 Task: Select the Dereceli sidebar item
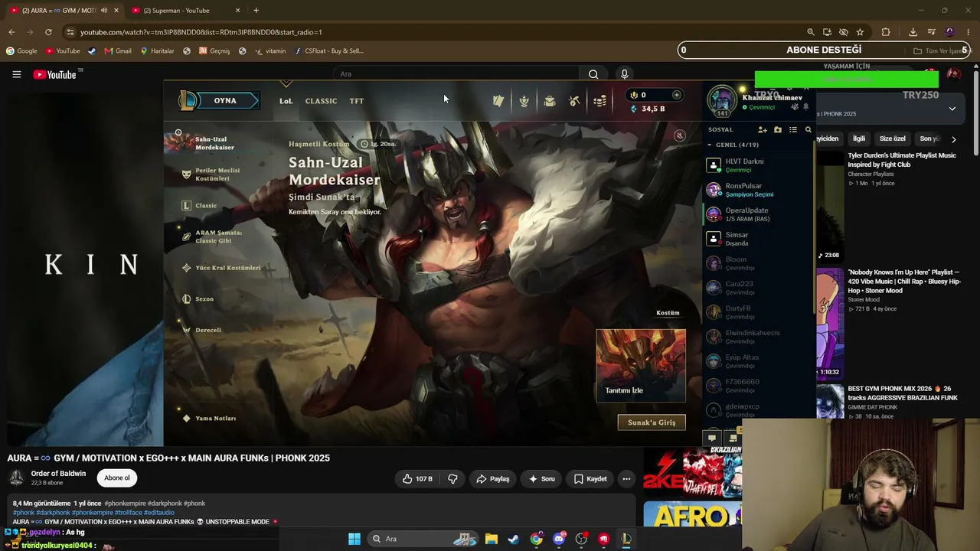click(201, 330)
